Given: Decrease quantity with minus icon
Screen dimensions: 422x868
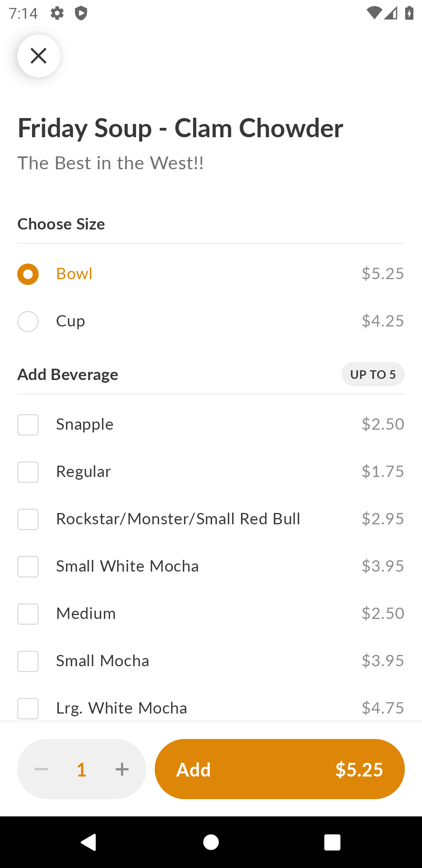Looking at the screenshot, I should click(41, 769).
